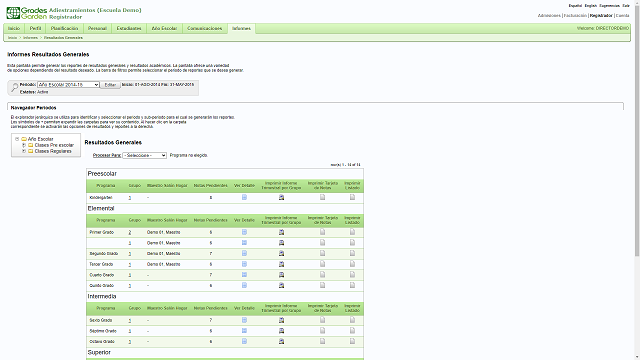
Task: View detail for Séptimo Grado
Action: pyautogui.click(x=244, y=331)
